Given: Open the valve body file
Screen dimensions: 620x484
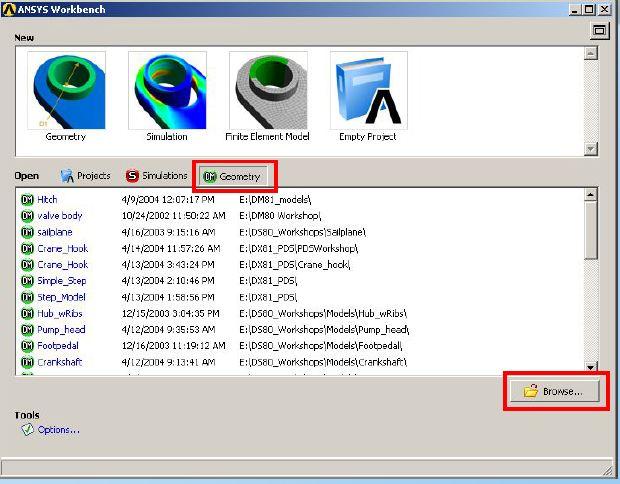Looking at the screenshot, I should [60, 216].
